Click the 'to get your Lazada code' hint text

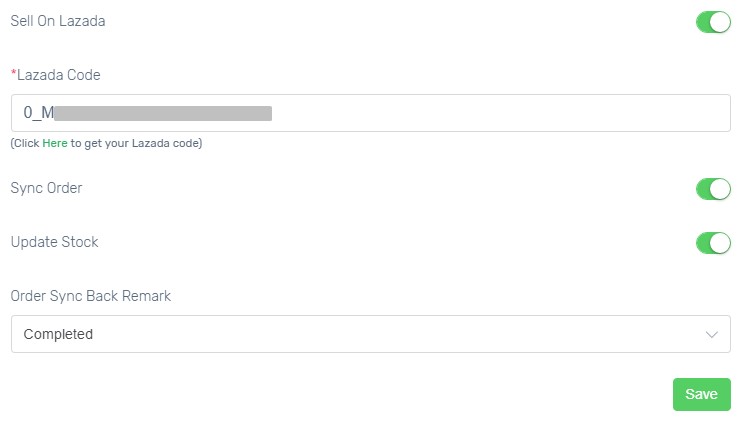coord(136,143)
